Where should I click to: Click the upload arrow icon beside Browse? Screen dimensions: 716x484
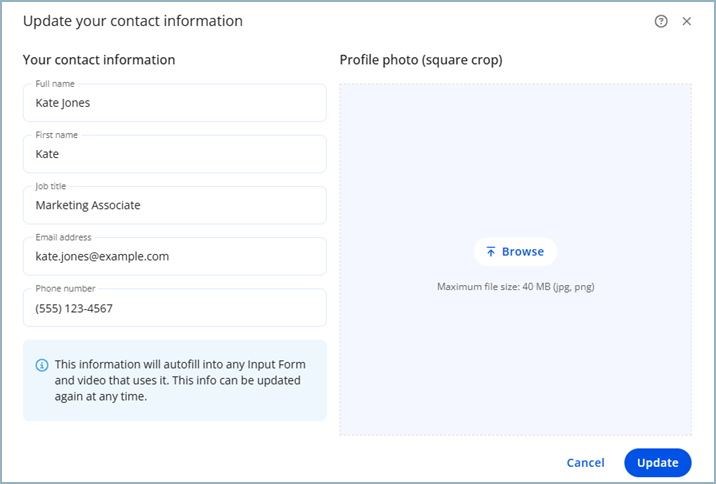point(491,252)
